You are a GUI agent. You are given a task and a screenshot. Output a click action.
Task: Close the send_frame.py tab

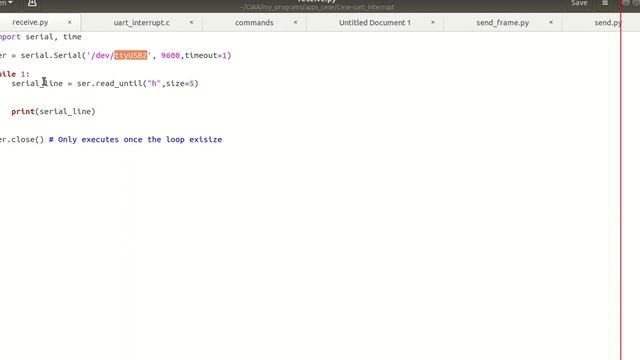tap(551, 22)
